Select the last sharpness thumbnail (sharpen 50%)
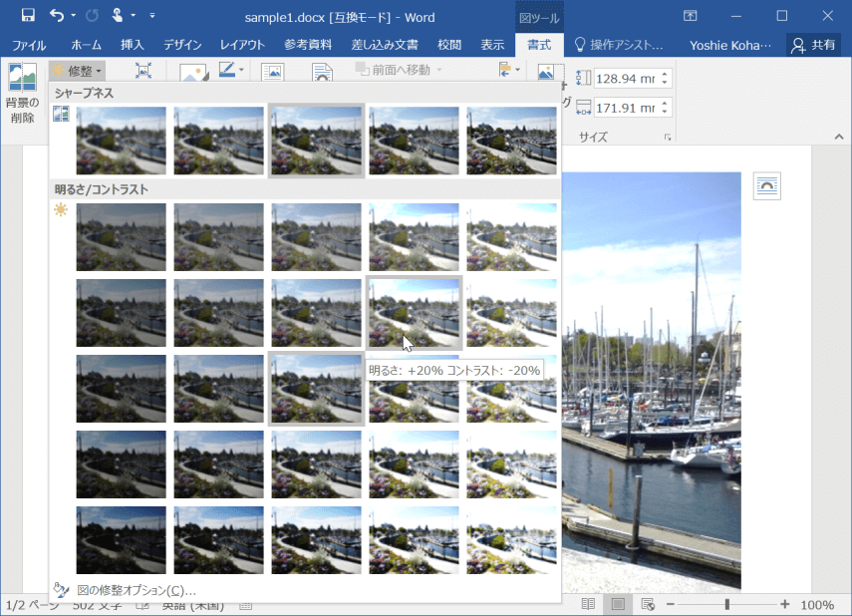This screenshot has width=852, height=616. click(511, 141)
